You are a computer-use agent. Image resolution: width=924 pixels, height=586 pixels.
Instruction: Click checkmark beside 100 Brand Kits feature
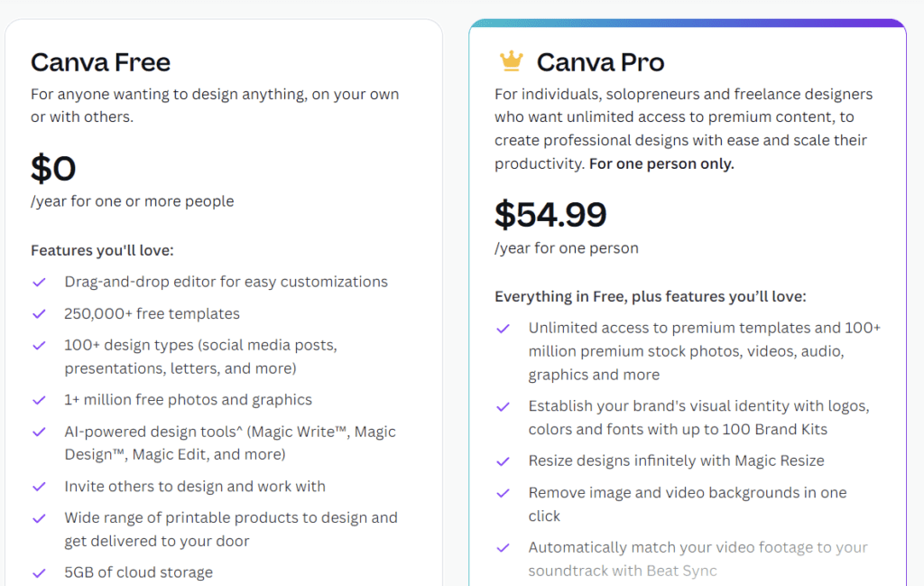tap(504, 407)
